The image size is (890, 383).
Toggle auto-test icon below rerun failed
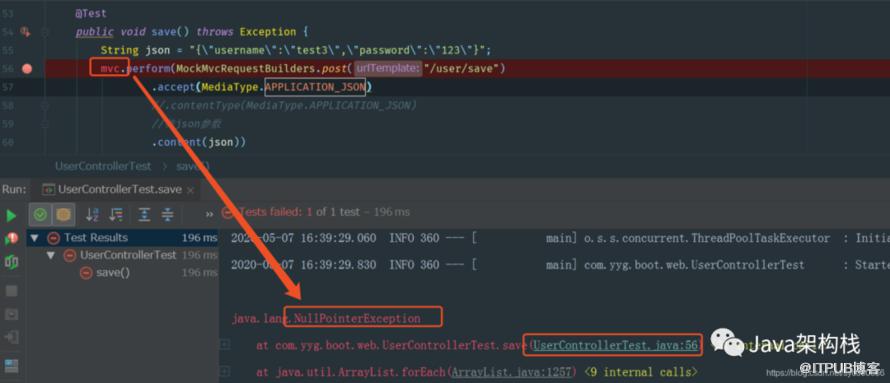11,262
